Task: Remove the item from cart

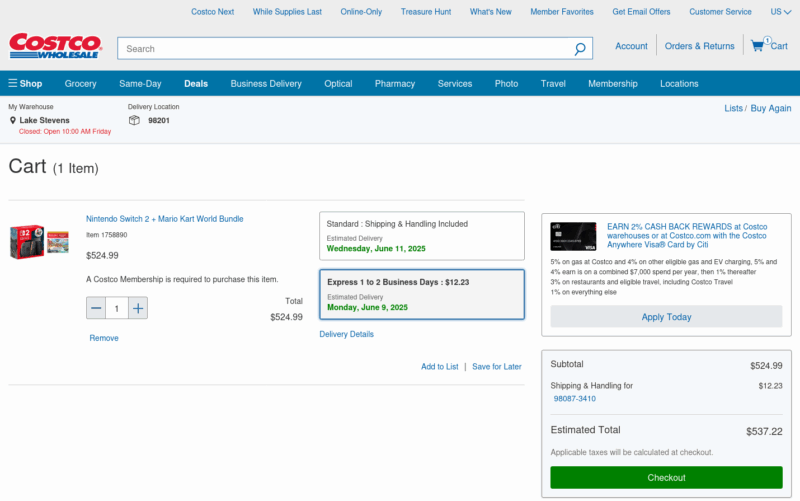Action: click(104, 338)
